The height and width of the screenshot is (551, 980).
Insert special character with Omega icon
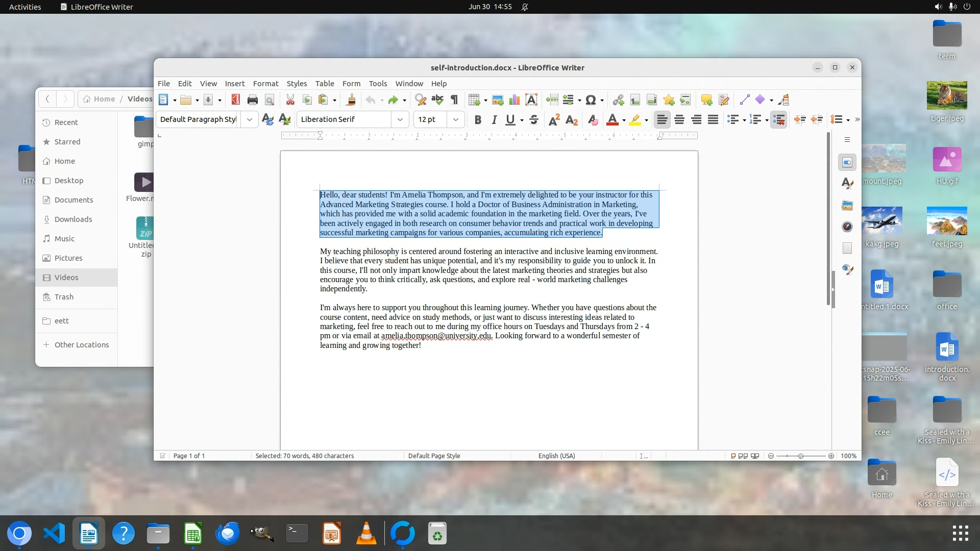[591, 100]
